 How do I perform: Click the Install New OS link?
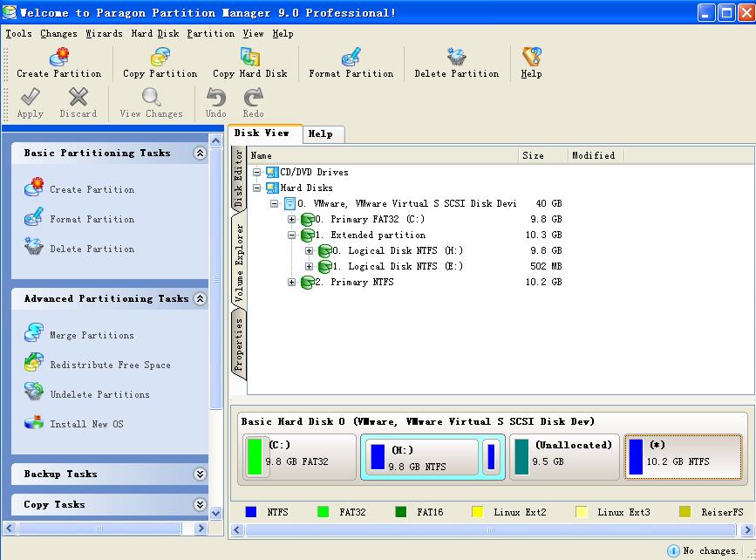pos(87,424)
